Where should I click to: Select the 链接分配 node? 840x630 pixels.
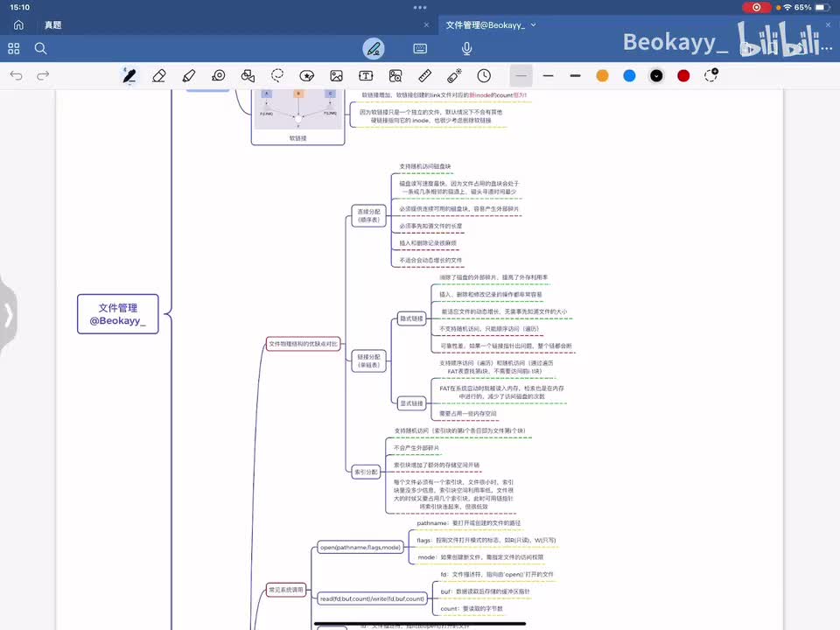point(368,361)
